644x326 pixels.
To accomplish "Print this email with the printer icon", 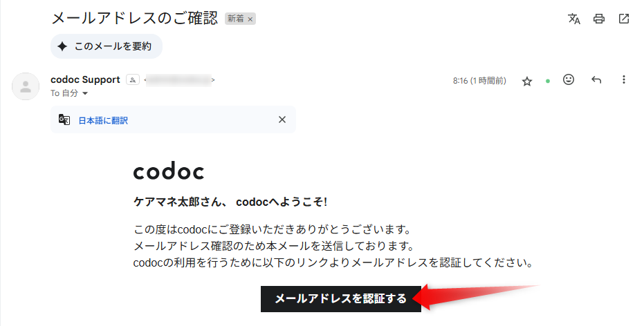I will click(x=599, y=19).
